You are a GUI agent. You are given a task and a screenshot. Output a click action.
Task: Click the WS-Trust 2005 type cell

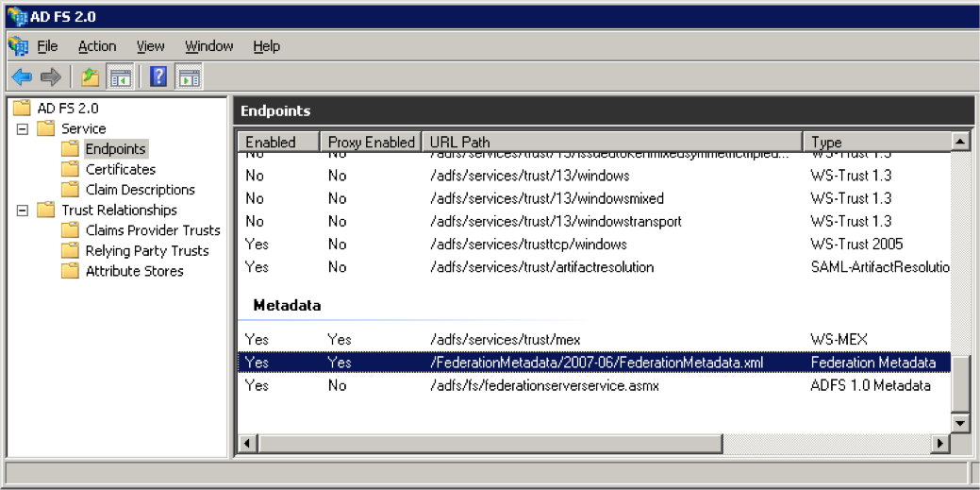click(x=856, y=245)
